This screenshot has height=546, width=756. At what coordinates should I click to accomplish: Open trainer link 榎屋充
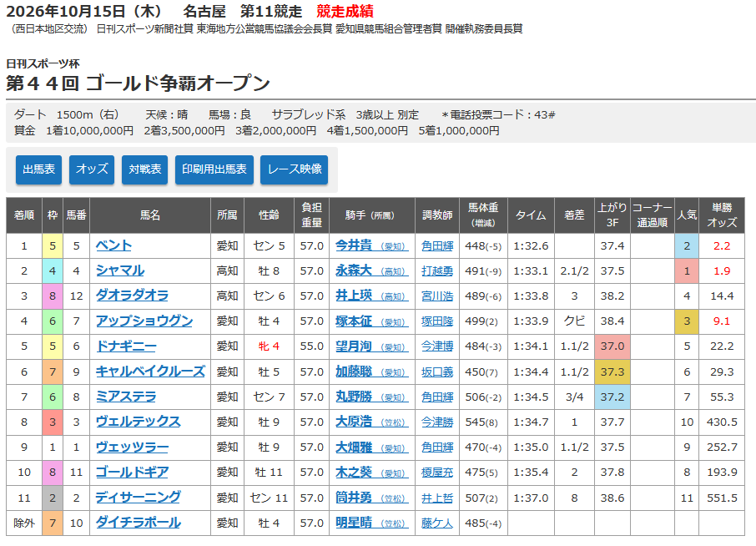pyautogui.click(x=437, y=473)
